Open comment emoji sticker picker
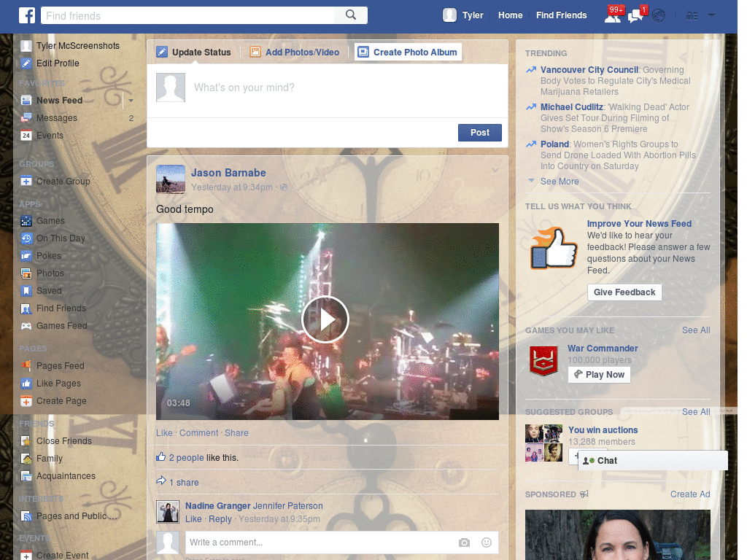The width and height of the screenshot is (747, 560). point(487,542)
